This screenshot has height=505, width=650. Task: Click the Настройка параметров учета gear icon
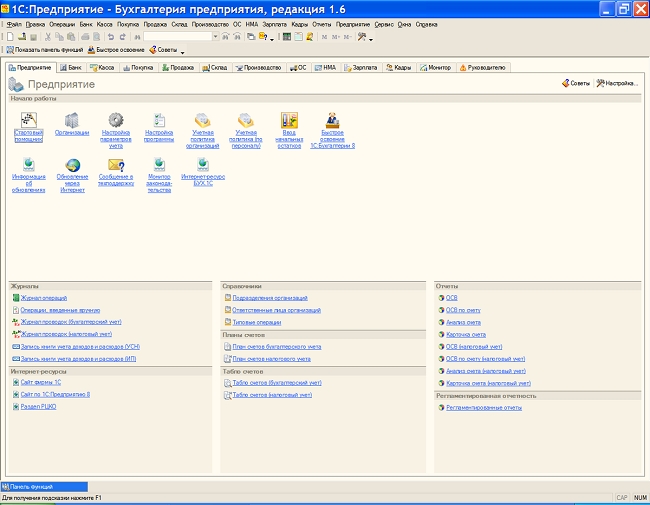(115, 120)
